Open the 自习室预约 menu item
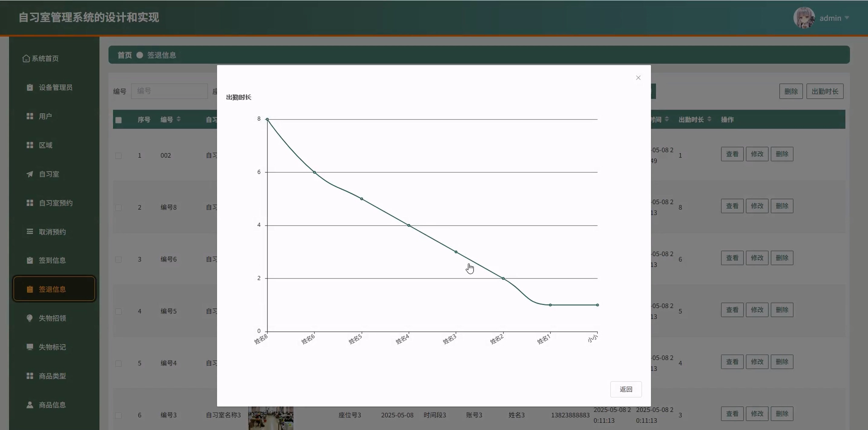This screenshot has width=868, height=430. [55, 203]
